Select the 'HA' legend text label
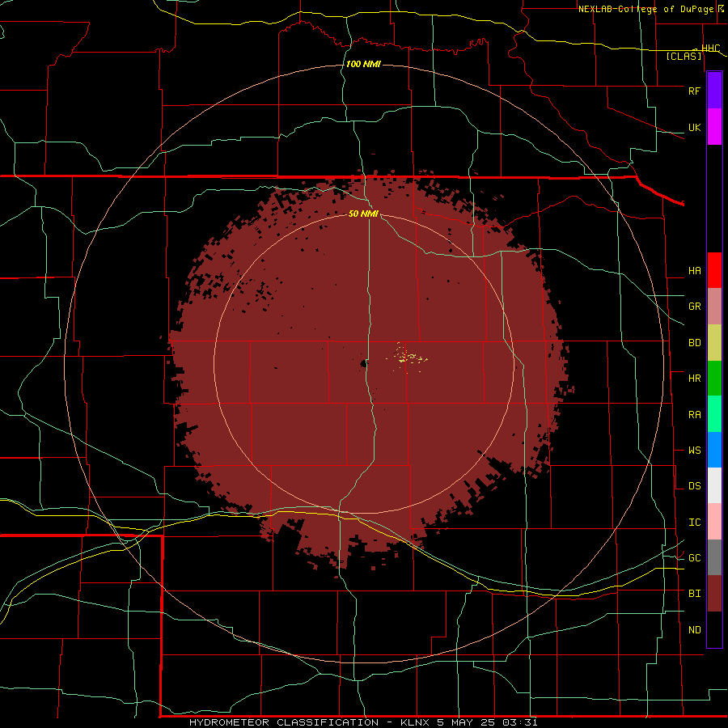Screen dimensions: 728x728 [x=694, y=271]
